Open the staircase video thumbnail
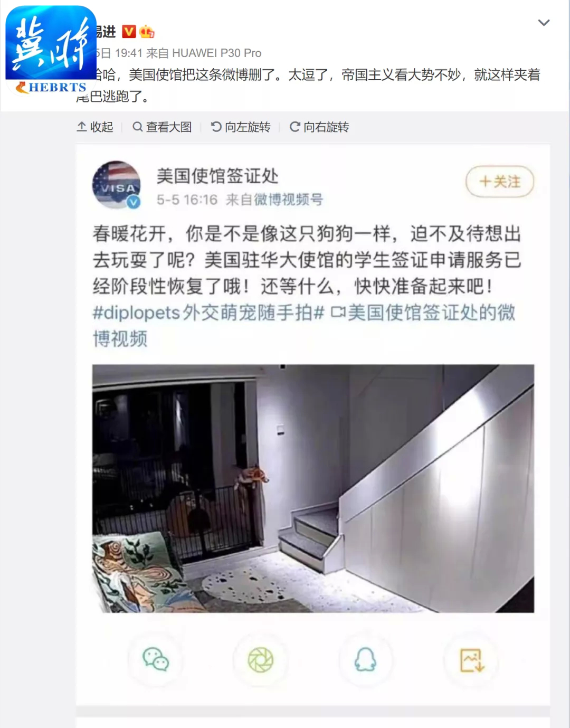 pos(313,488)
